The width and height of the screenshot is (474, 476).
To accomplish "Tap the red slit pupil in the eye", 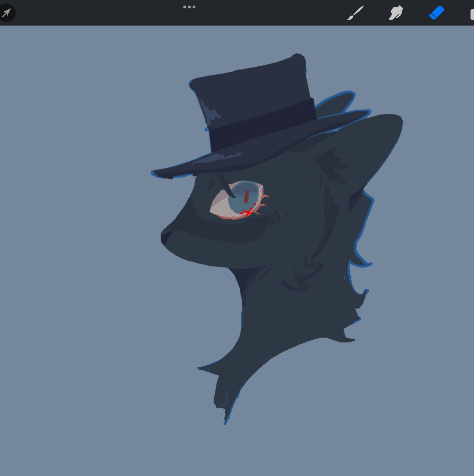I will [x=246, y=197].
